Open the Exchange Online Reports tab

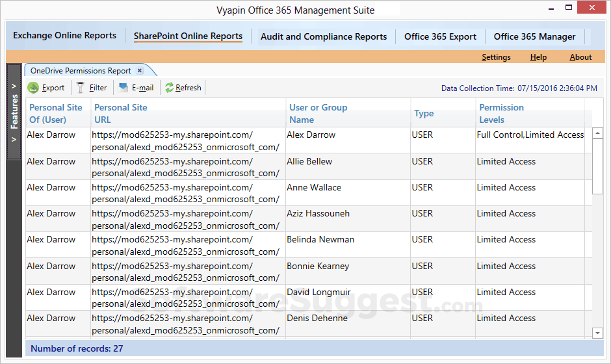point(64,36)
